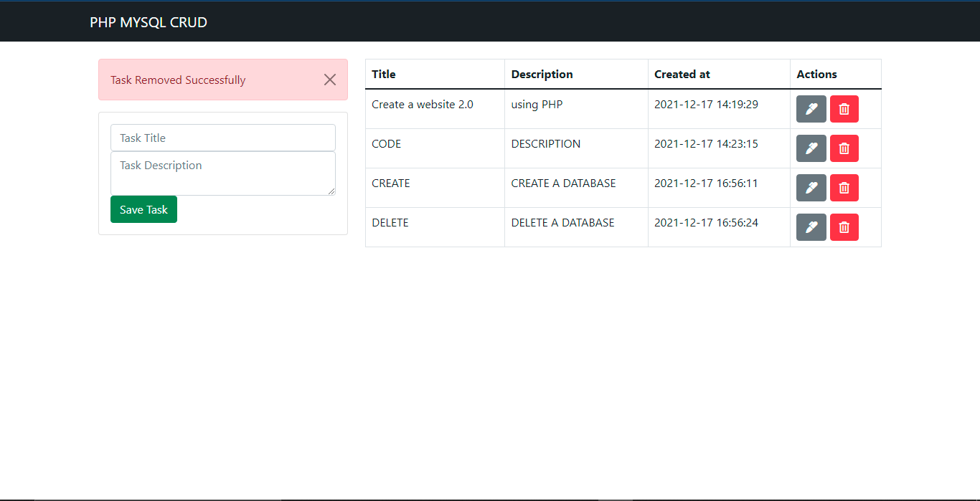Delete the 'Create a website 2.0' task
Screen dimensions: 980x501
(x=844, y=109)
